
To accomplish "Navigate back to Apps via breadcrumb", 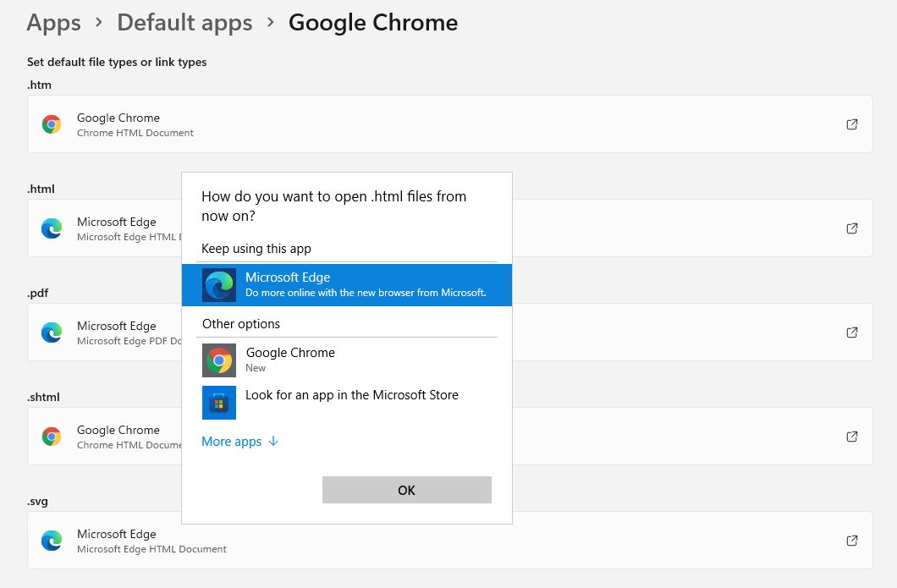I will [53, 23].
